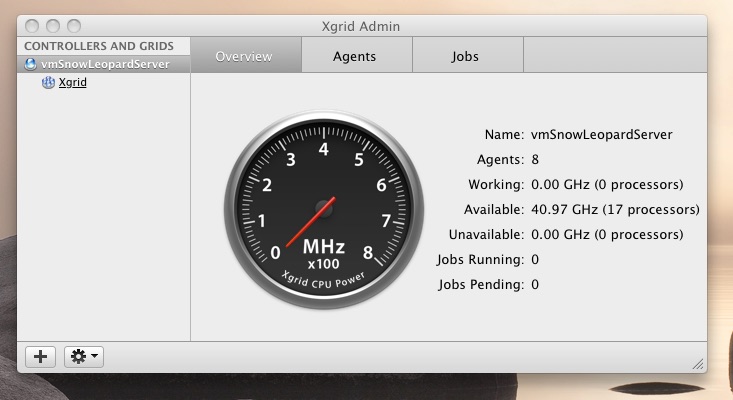Click the Working value 0.00 GHz (0 processors)
733x400 pixels.
click(607, 185)
